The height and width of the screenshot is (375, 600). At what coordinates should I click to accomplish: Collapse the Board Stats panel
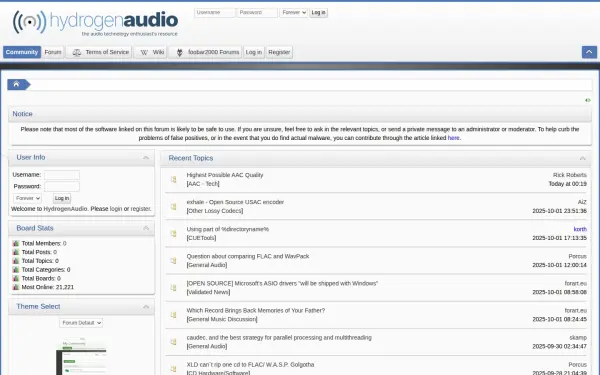(146, 228)
